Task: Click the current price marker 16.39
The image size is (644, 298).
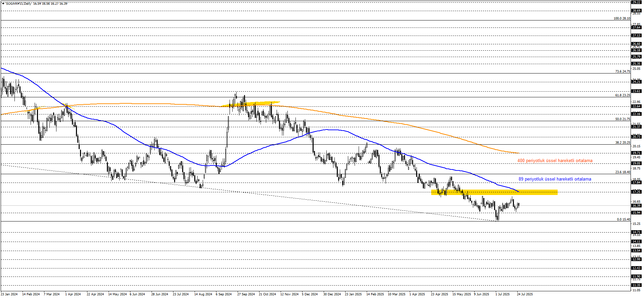Action: click(636, 206)
